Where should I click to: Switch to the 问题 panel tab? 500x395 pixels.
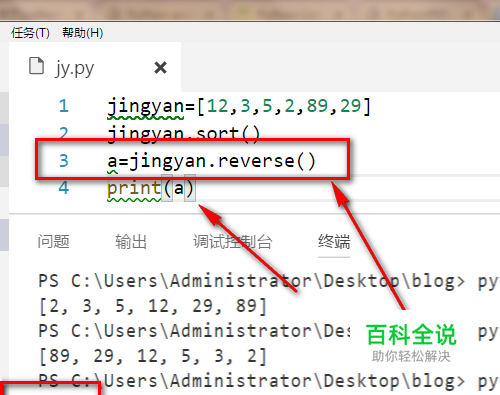pyautogui.click(x=53, y=241)
